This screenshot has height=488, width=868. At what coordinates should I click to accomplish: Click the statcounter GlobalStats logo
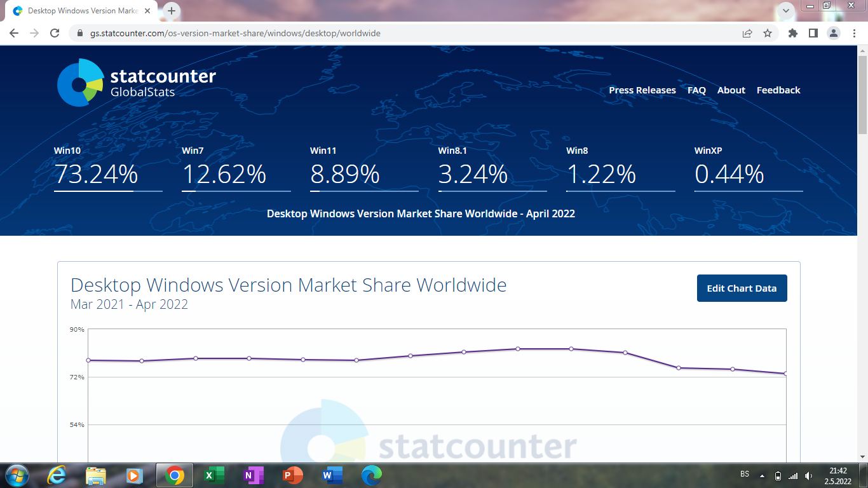137,83
